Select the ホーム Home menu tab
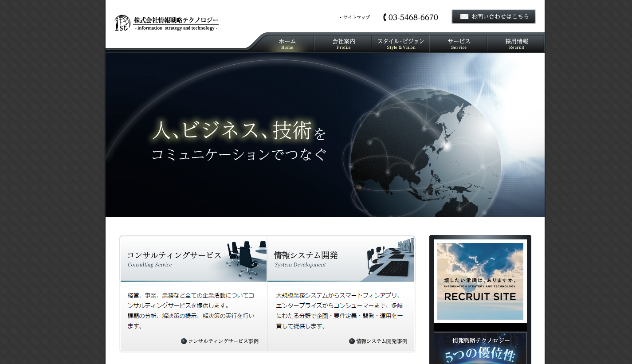 coord(287,43)
